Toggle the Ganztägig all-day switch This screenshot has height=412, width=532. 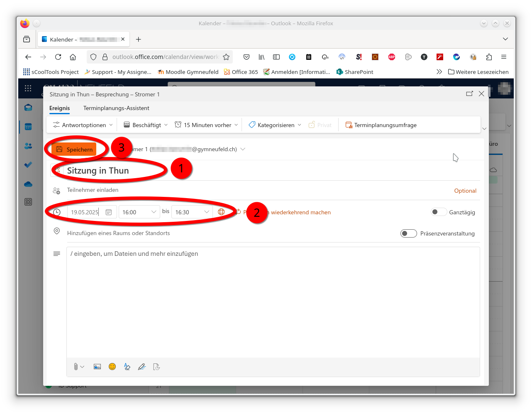coord(439,212)
